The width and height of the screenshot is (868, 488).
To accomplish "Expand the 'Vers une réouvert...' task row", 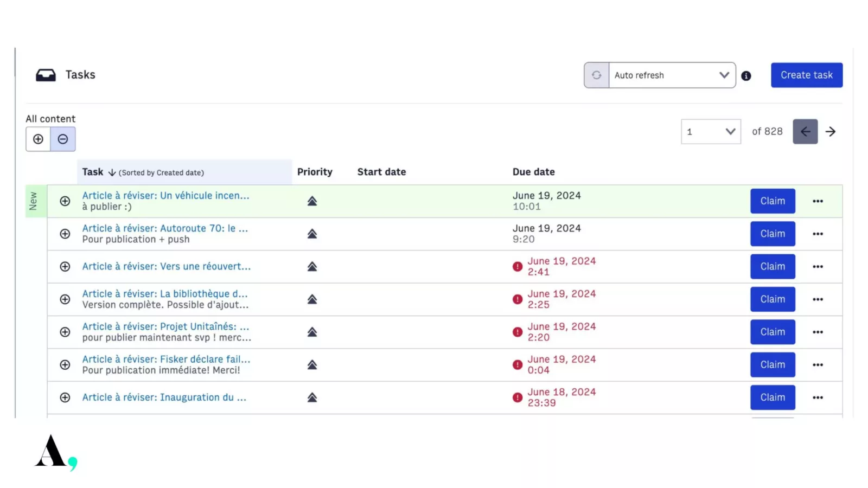I will pyautogui.click(x=65, y=267).
